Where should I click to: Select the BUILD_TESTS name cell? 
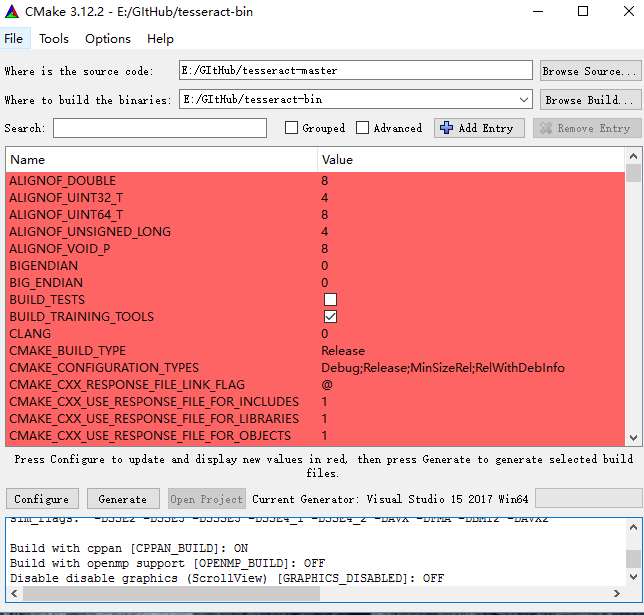point(47,299)
